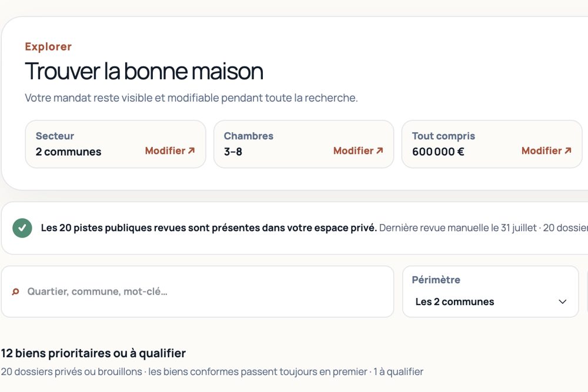Click the Modifier link for Chambres
Viewport: 588px width, 392px height.
(x=358, y=150)
